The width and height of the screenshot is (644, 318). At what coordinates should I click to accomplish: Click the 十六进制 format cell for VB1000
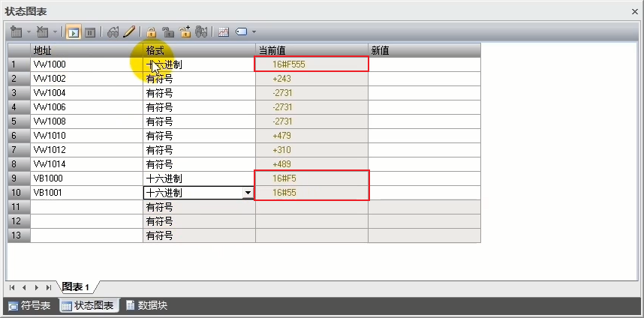tap(199, 178)
